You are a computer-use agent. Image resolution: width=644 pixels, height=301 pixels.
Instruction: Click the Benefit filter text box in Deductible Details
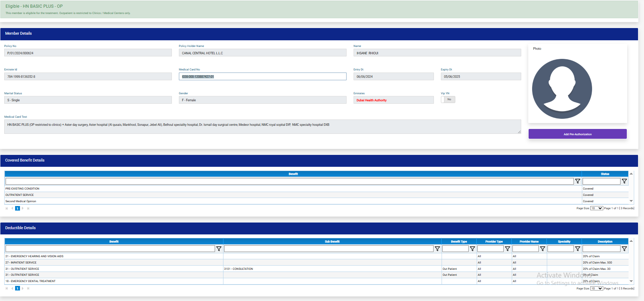[110, 249]
